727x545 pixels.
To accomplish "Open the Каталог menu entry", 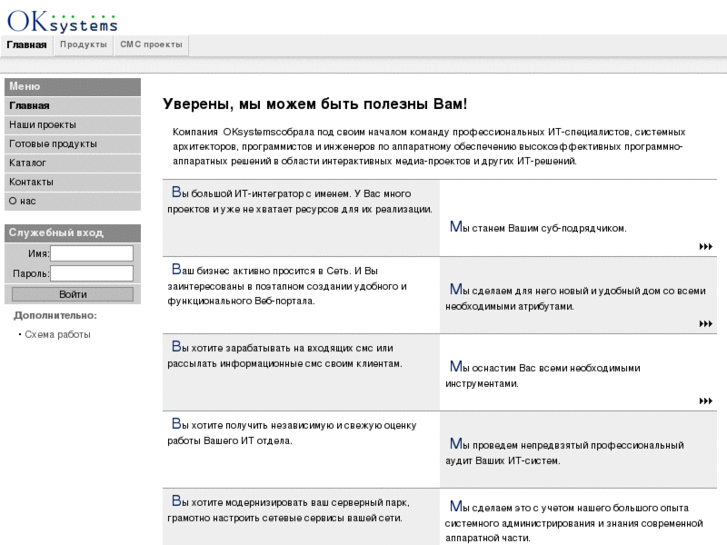I will (73, 163).
